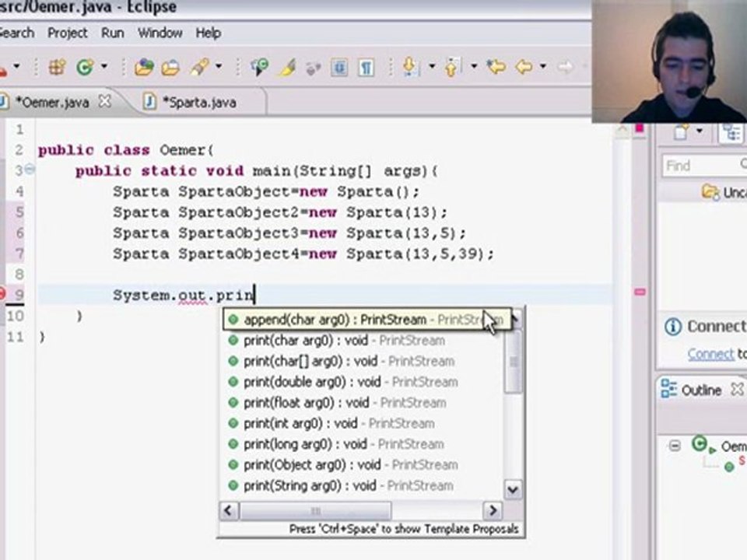Screen dimensions: 747x560
Task: Click the New Java Class green C icon
Action: pos(85,67)
